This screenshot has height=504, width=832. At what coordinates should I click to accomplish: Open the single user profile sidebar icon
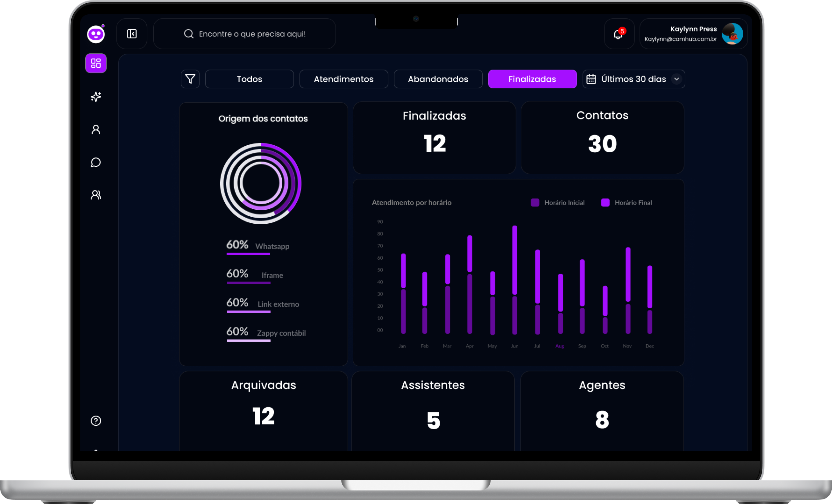pos(96,130)
